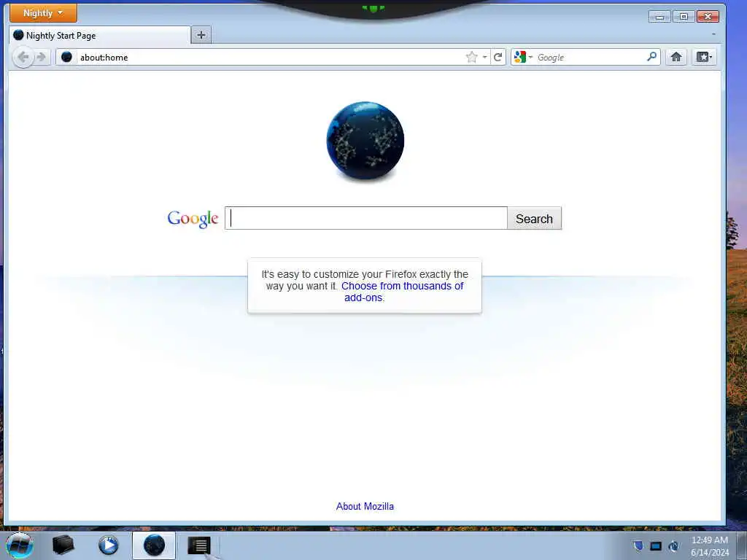The image size is (747, 560).
Task: Click the site identity globe icon
Action: click(66, 57)
